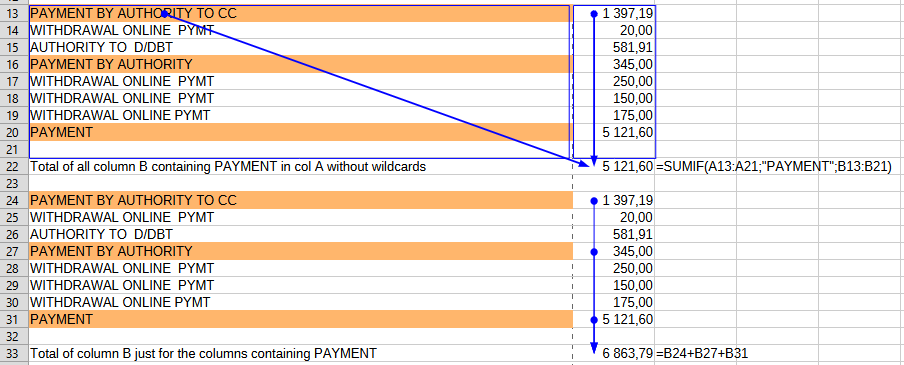Click 'WITHDRAWAL ONLINE PYMT' in row 14
The height and width of the screenshot is (365, 904).
(x=122, y=30)
